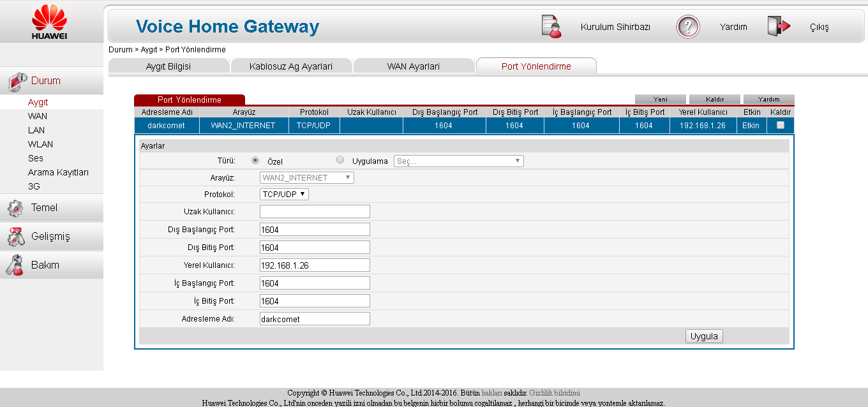Click the Durum sidebar icon

coord(17,81)
